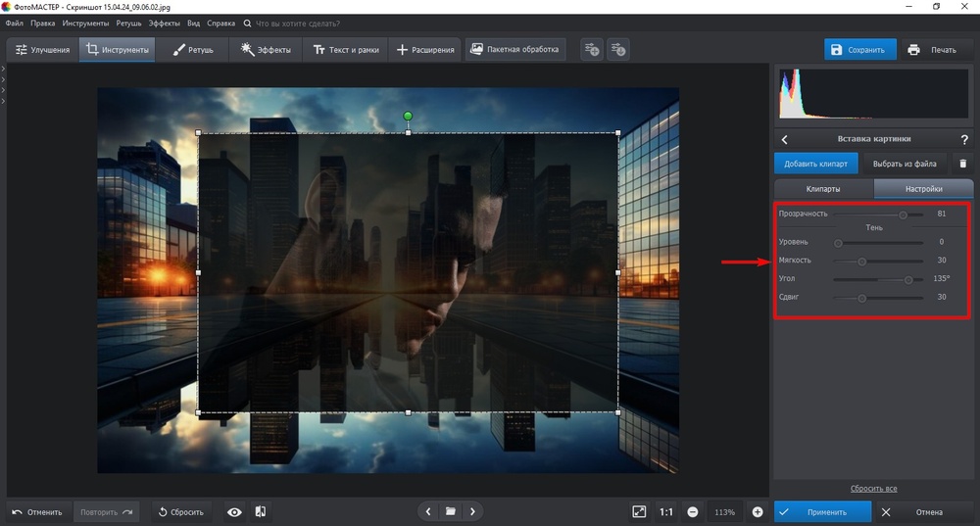Save the image with Сохранить
980x526 pixels.
click(860, 49)
